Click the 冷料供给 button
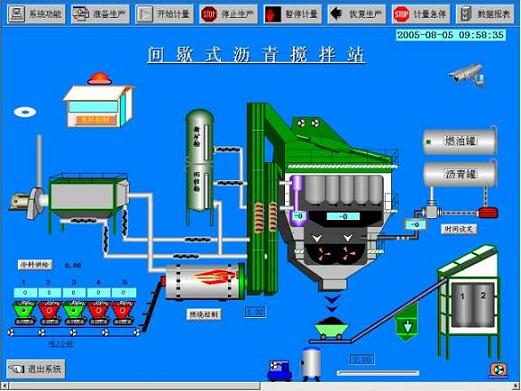 pos(35,265)
